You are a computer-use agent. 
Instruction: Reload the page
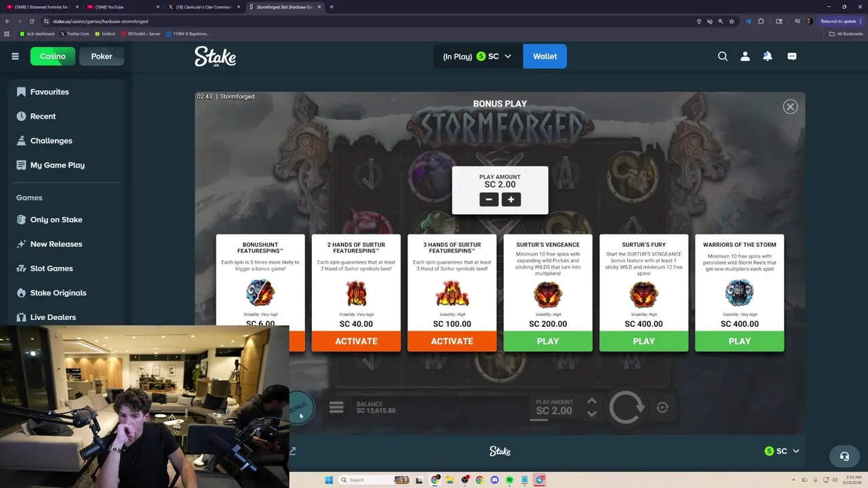tap(31, 21)
